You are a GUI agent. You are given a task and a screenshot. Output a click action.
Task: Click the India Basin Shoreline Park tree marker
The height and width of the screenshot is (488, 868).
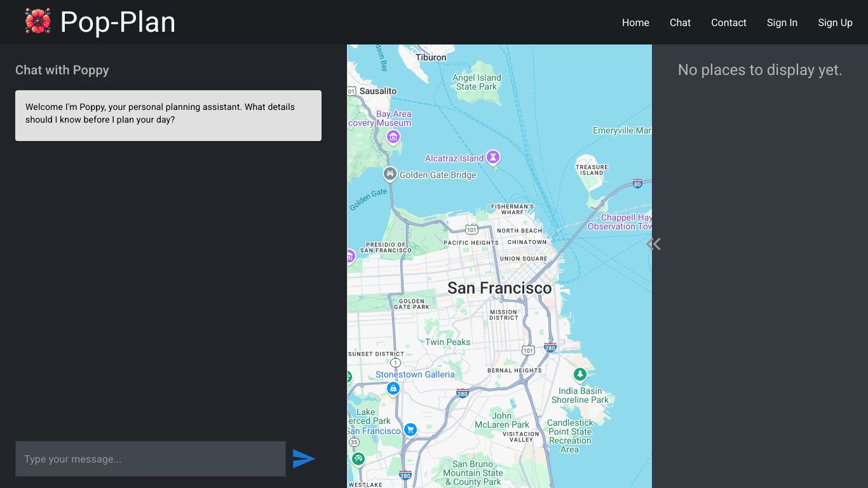(580, 374)
